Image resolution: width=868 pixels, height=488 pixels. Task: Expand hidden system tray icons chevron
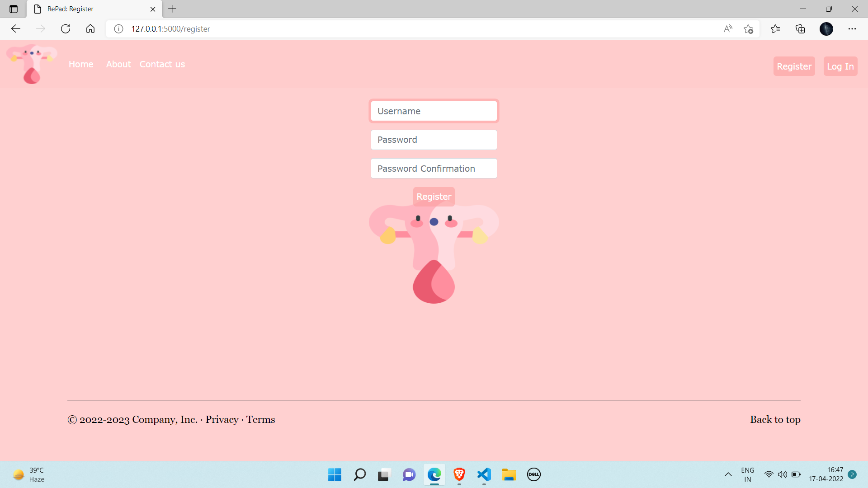(x=728, y=474)
